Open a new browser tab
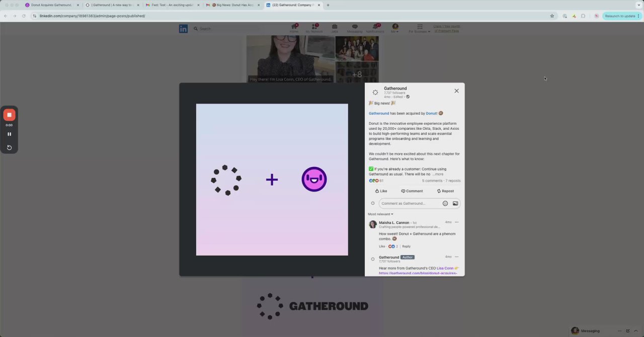This screenshot has width=644, height=337. (x=328, y=5)
